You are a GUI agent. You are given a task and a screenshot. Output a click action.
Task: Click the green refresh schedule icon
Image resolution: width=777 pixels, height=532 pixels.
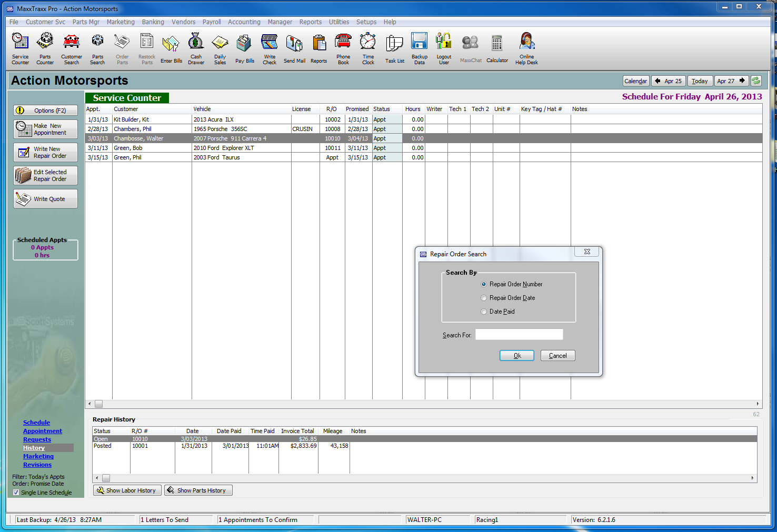coord(756,81)
